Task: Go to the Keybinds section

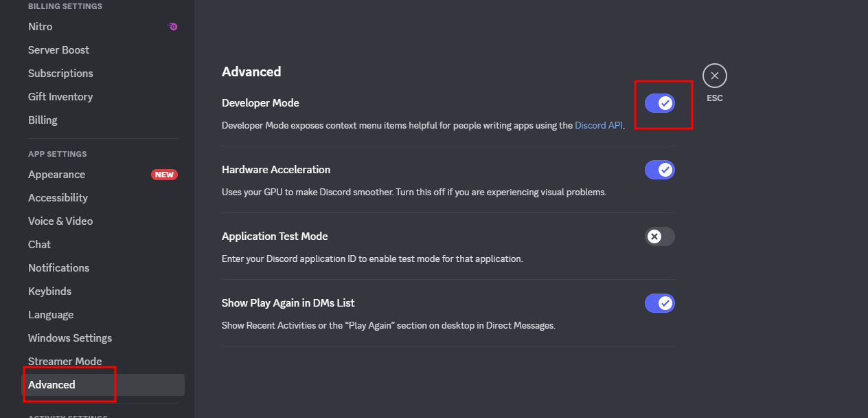Action: point(103,291)
